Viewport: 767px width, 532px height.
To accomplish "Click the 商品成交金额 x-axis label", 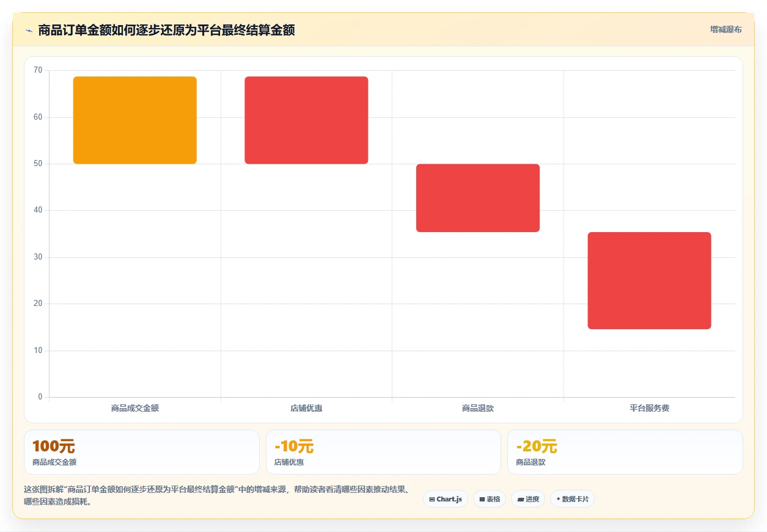I will click(x=135, y=408).
